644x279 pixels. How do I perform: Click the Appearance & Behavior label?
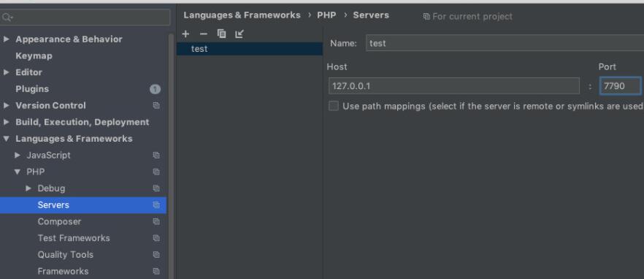click(69, 39)
